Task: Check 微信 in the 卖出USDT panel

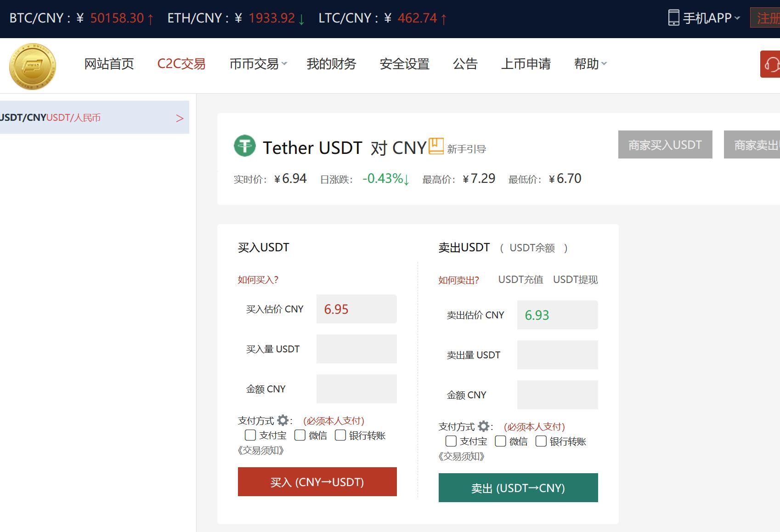Action: click(501, 441)
